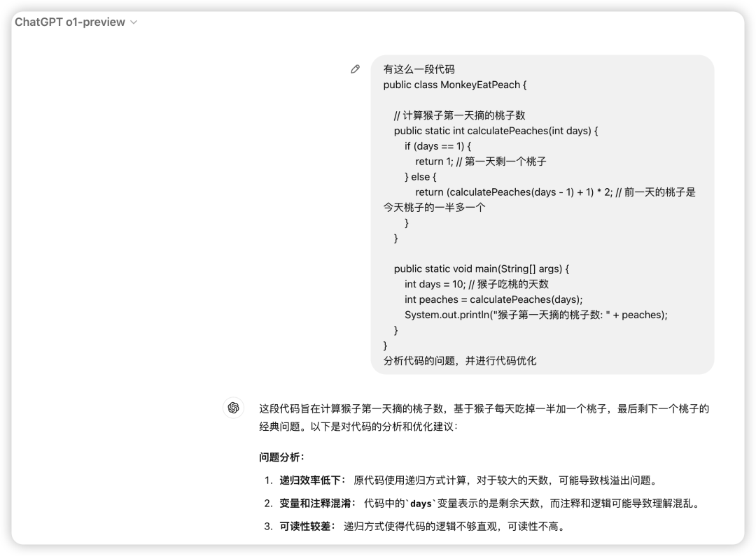Click the '可读性较差' list item
The width and height of the screenshot is (756, 556).
coord(307,526)
